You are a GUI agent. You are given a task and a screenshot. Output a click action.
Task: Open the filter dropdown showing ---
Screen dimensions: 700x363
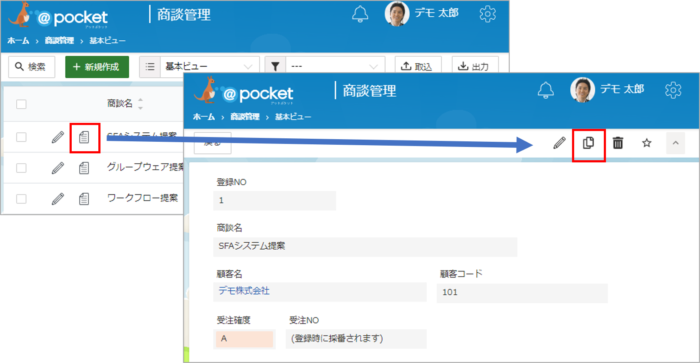coord(335,67)
